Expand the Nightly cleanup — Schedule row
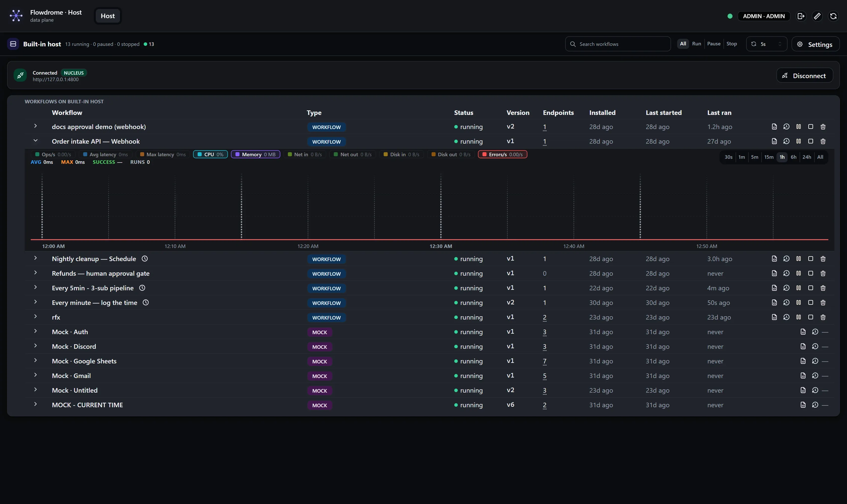Screen dimensions: 847x504 point(35,258)
